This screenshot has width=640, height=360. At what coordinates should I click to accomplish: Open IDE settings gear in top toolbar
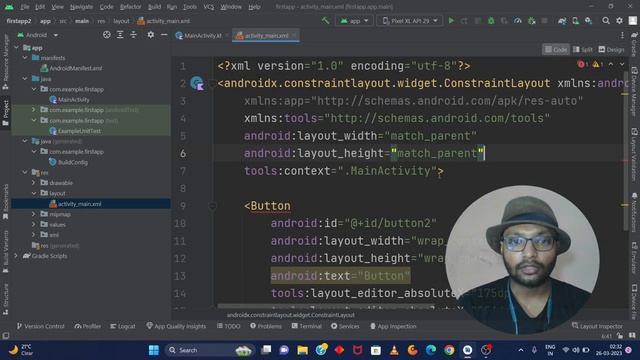tap(619, 20)
